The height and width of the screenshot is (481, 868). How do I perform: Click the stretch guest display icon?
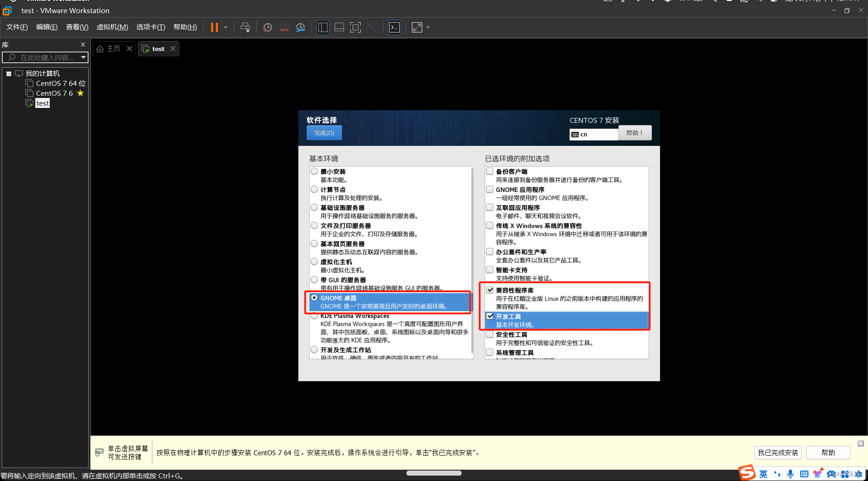(417, 28)
